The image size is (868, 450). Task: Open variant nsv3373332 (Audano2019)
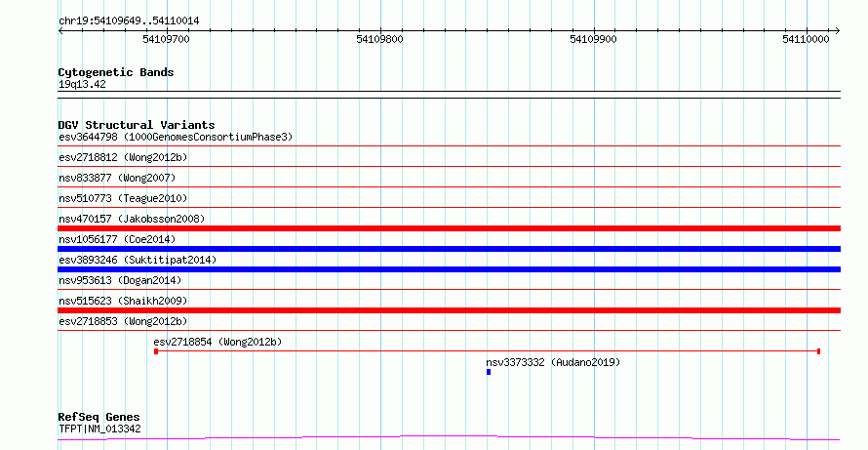point(553,362)
